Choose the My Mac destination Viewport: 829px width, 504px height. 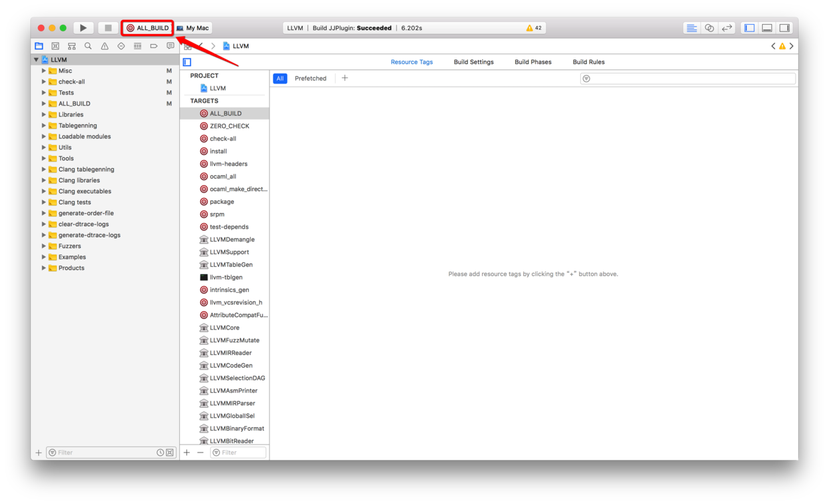[193, 28]
